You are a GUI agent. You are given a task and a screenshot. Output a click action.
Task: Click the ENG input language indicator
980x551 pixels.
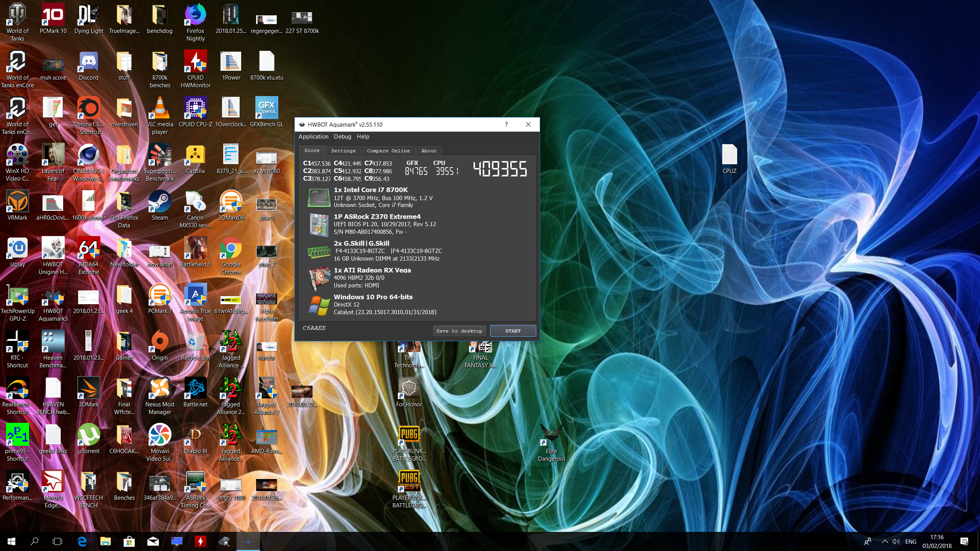coord(911,541)
